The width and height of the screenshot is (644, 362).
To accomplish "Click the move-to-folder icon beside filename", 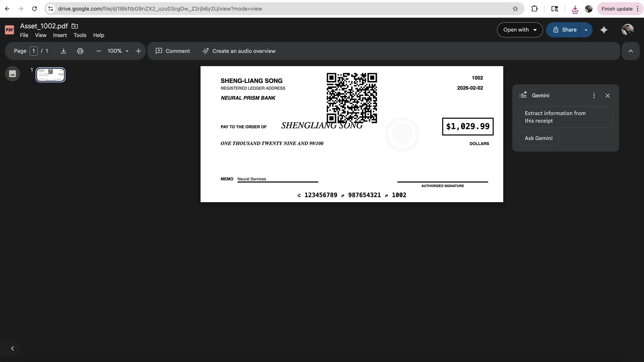I will pyautogui.click(x=75, y=26).
